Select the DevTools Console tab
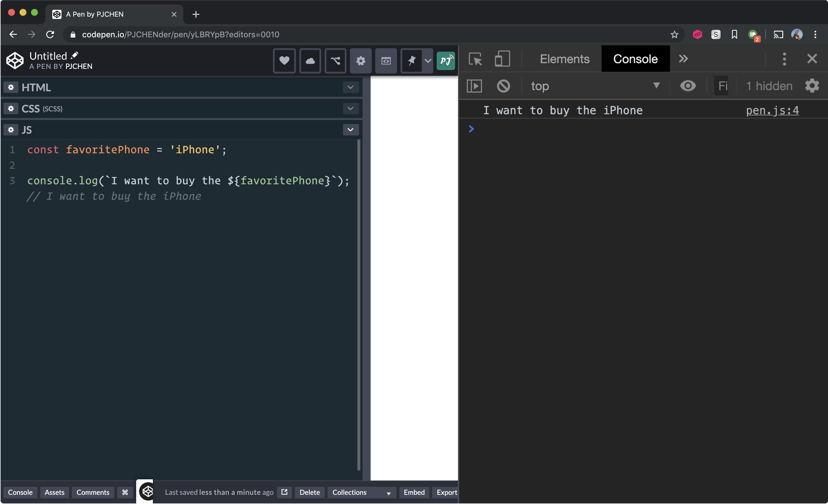The width and height of the screenshot is (828, 504). click(635, 59)
